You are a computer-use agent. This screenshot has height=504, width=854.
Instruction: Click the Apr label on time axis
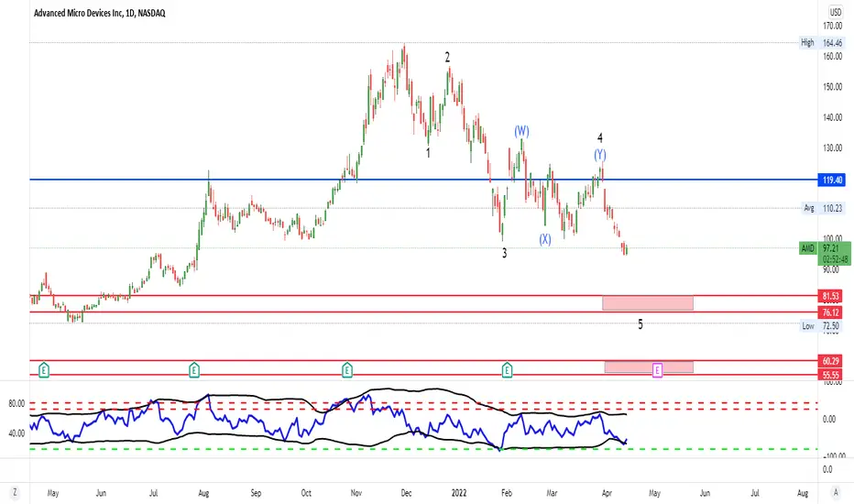tap(607, 493)
